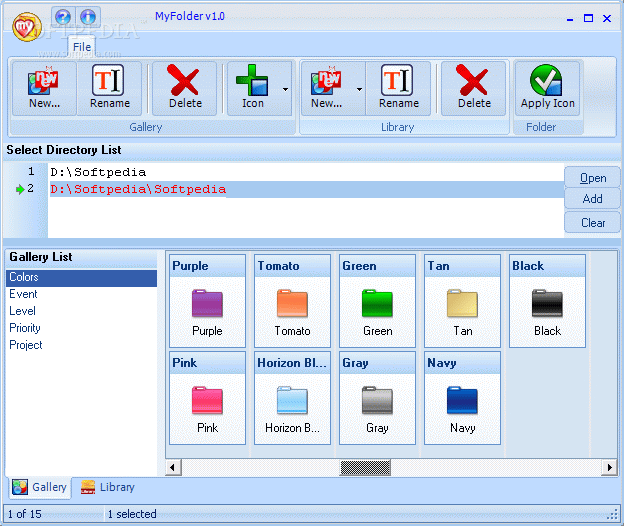Select the D:\Softpedia\Softpedia directory row
This screenshot has width=624, height=526.
click(306, 189)
